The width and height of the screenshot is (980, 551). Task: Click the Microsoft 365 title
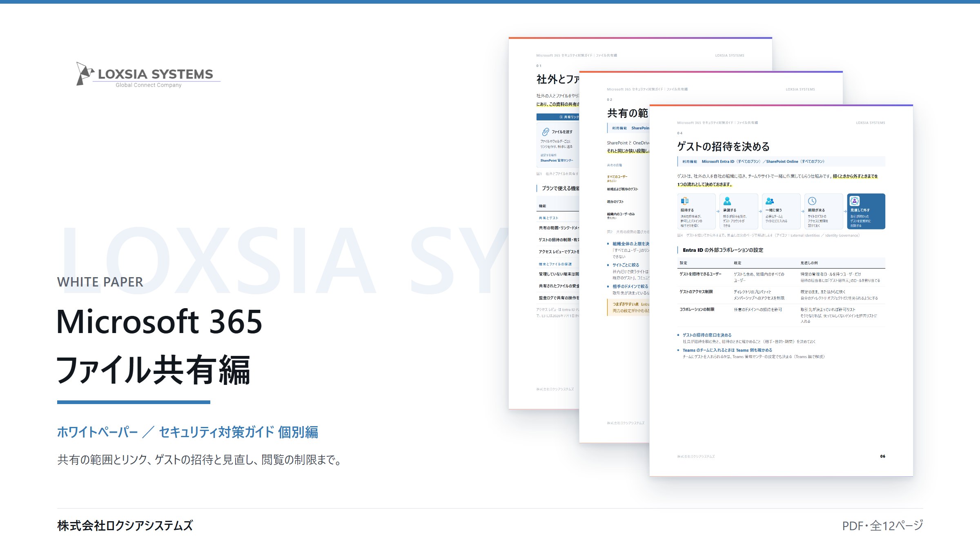coord(159,321)
